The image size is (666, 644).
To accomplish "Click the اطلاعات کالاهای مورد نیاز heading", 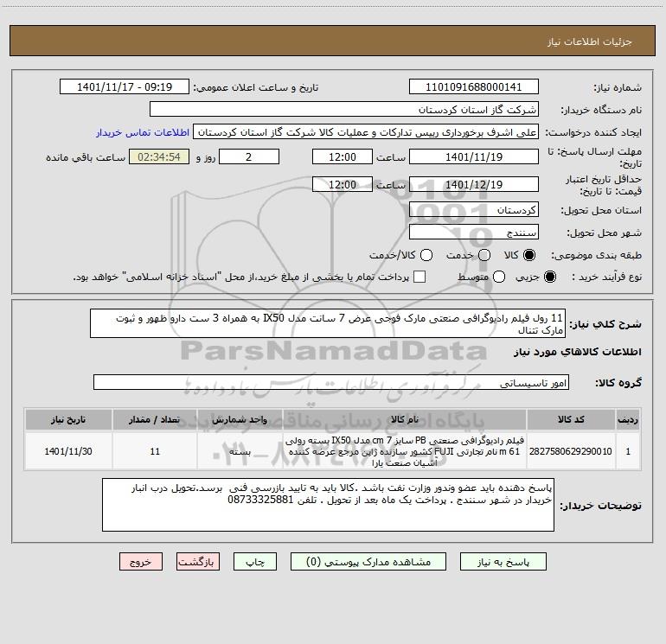I will pyautogui.click(x=577, y=352).
